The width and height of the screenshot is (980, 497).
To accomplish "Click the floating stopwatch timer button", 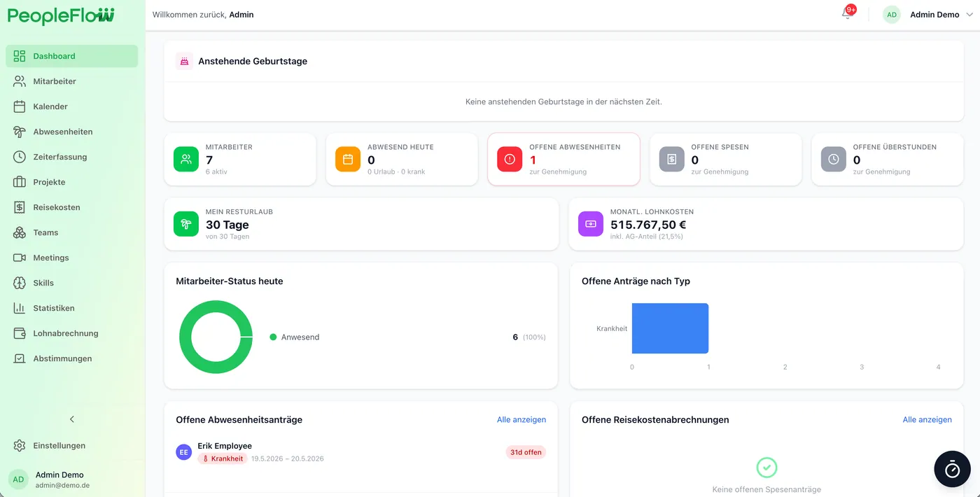I will click(x=952, y=469).
